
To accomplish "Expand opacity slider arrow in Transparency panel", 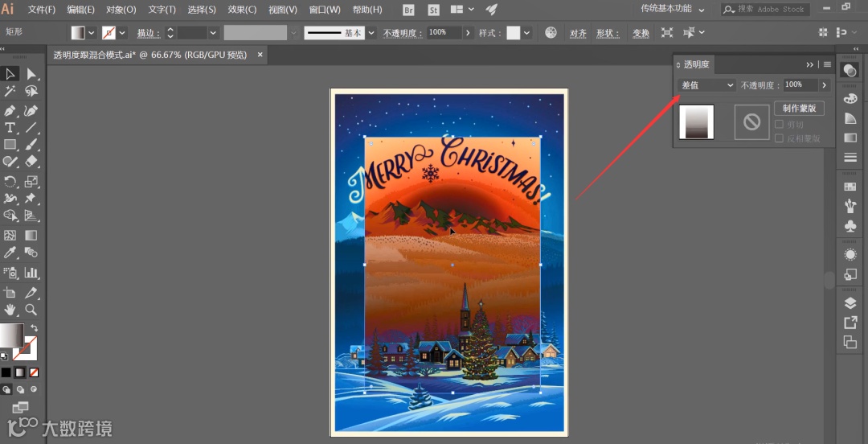I will tap(825, 85).
